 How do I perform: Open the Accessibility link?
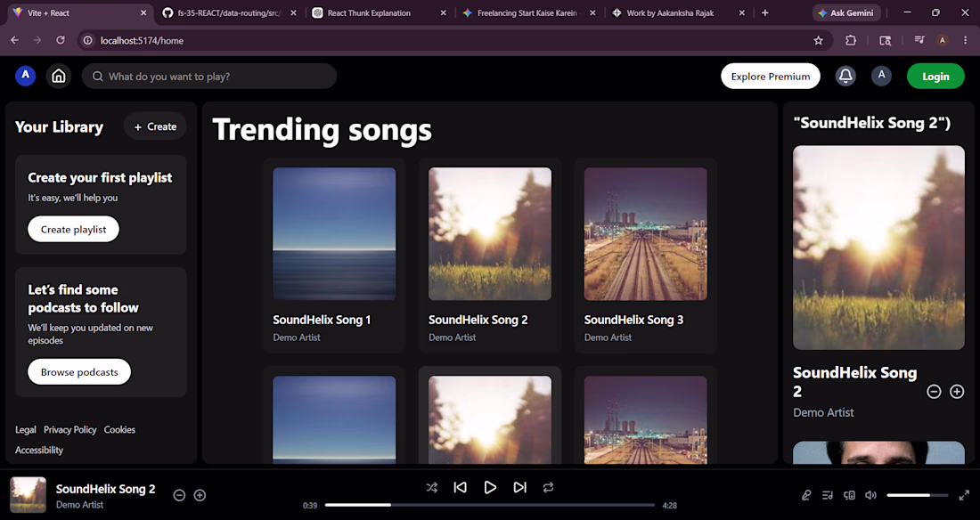pyautogui.click(x=38, y=450)
